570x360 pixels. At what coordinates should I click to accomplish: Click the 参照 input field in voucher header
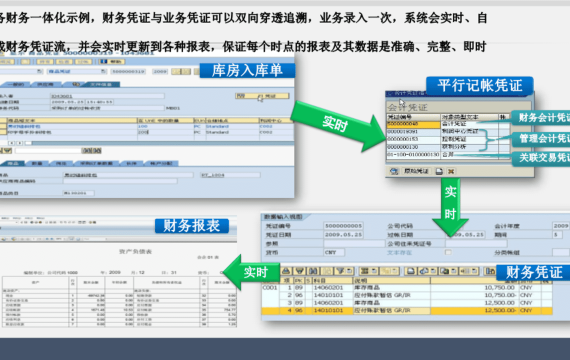(x=354, y=243)
